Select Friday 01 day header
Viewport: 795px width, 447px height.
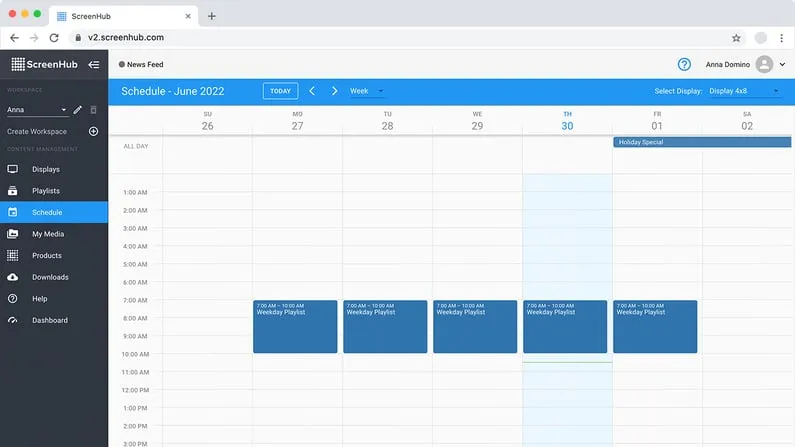coord(657,121)
